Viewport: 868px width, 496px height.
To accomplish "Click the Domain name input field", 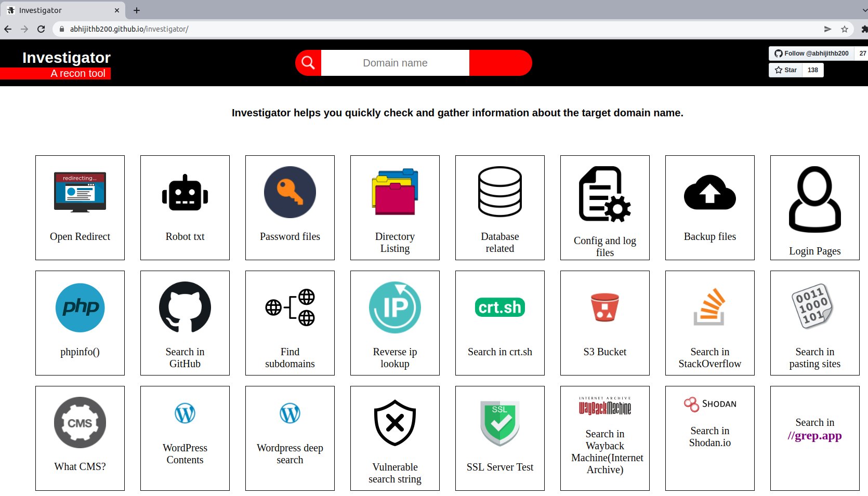I will click(x=395, y=62).
